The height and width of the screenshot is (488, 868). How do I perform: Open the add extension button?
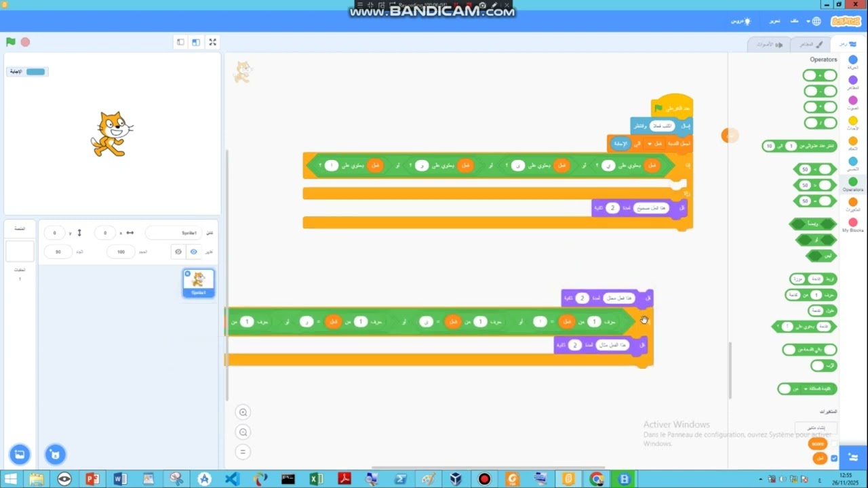(853, 456)
